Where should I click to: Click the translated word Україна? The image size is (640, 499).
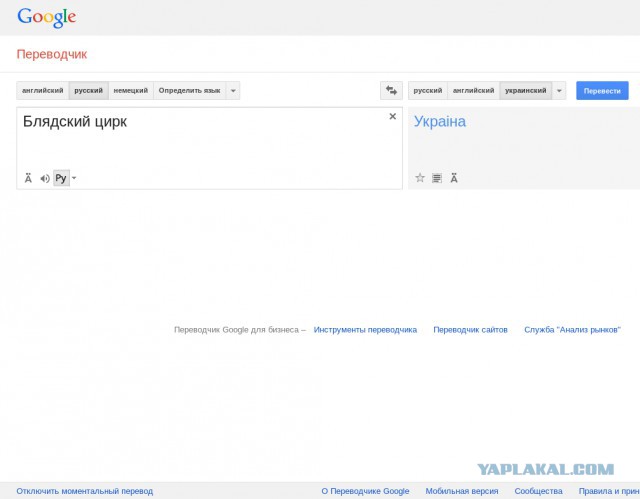point(440,122)
